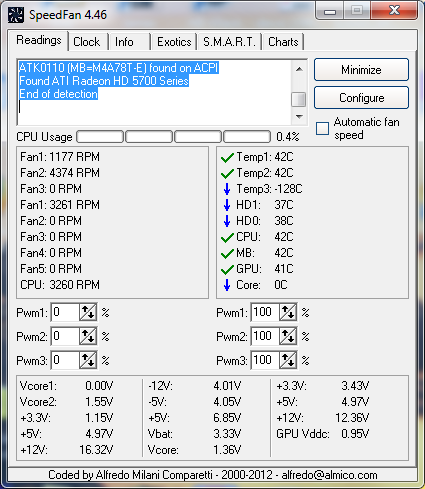Click the blue down arrow beside Core
The height and width of the screenshot is (489, 425).
coord(227,285)
